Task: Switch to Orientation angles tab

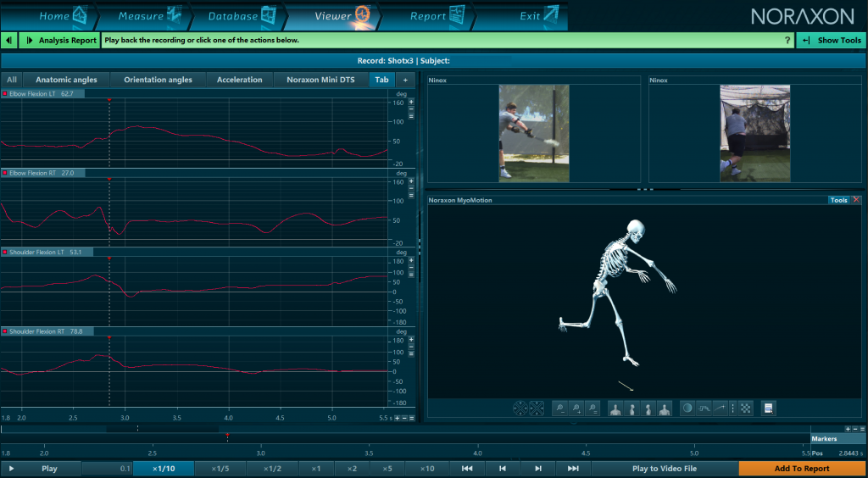Action: (x=158, y=80)
